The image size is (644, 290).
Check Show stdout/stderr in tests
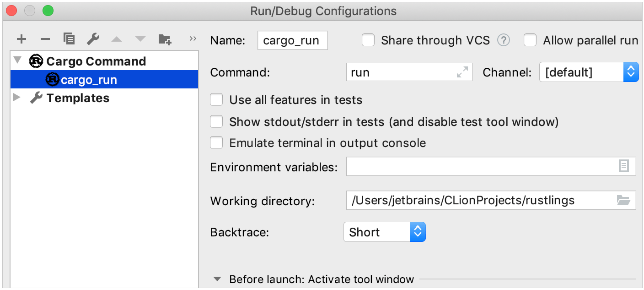(x=216, y=122)
